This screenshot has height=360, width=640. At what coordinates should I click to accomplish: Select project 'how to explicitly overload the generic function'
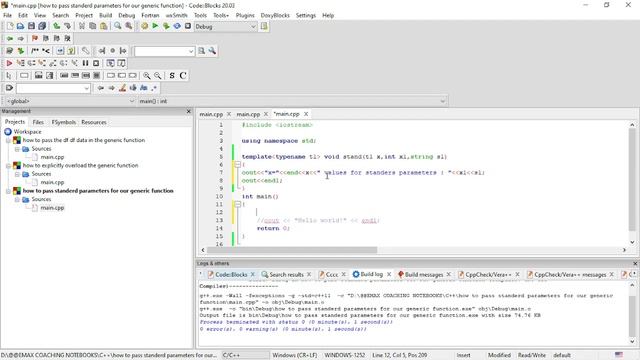tap(80, 166)
